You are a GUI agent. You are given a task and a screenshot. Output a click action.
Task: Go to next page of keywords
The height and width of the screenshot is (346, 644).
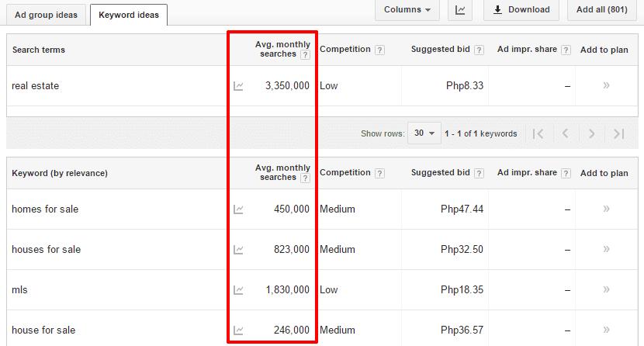591,133
